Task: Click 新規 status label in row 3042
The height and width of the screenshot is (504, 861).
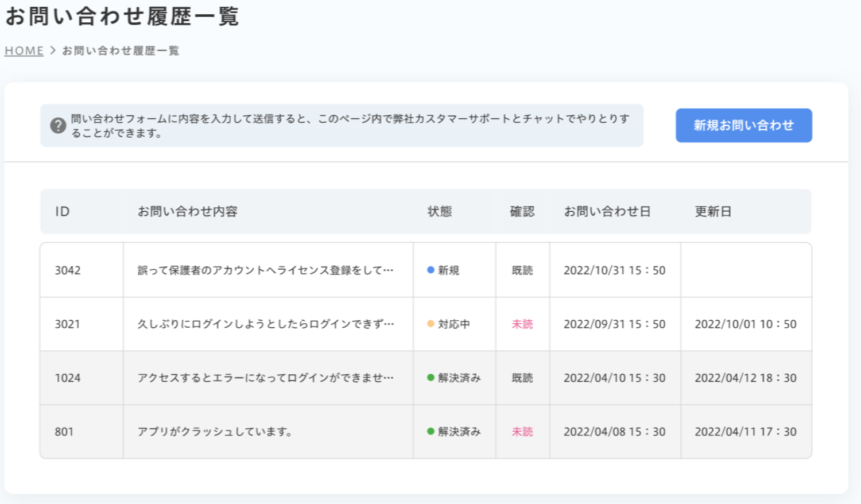Action: click(449, 270)
